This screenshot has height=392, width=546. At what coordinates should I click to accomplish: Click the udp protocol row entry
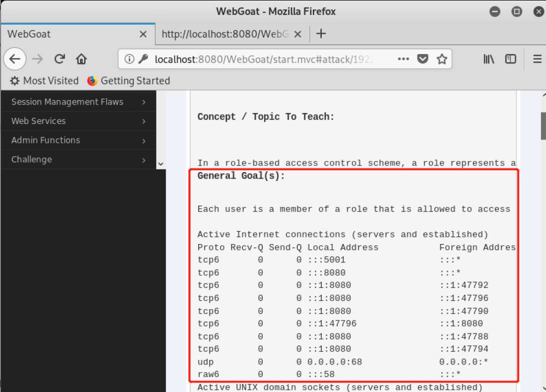pos(206,362)
